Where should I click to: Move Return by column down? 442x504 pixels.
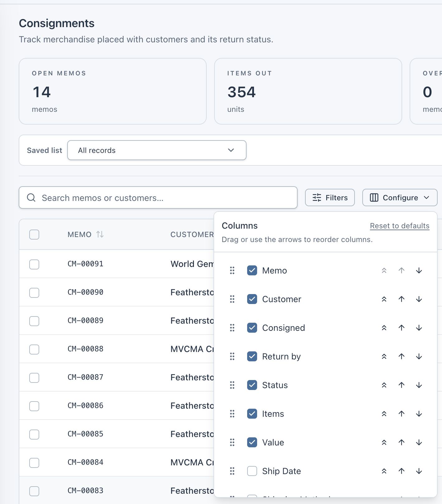419,356
